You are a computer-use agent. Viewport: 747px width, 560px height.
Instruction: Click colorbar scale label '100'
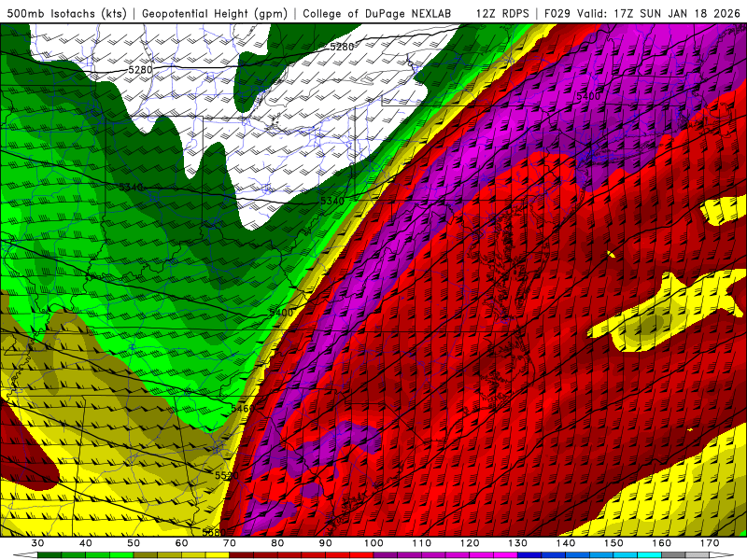pos(373,543)
